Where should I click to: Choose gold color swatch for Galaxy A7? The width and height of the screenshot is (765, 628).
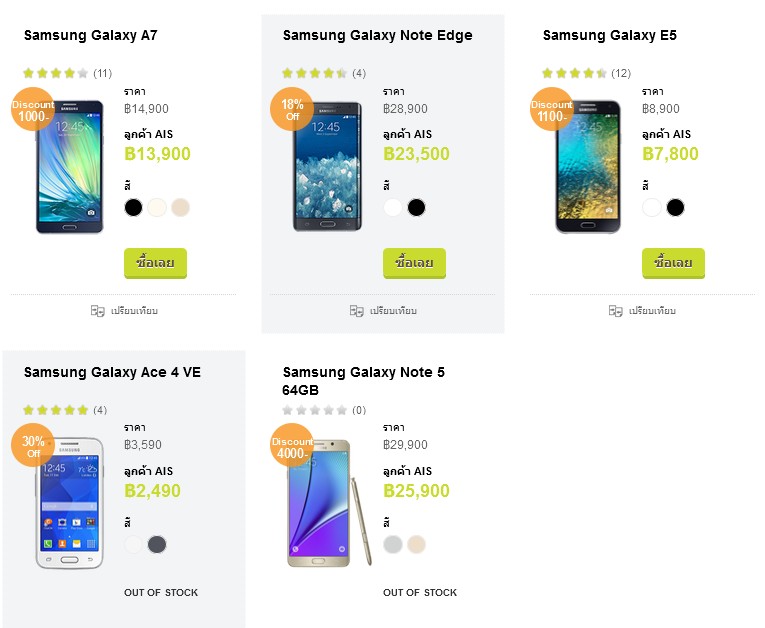[180, 207]
